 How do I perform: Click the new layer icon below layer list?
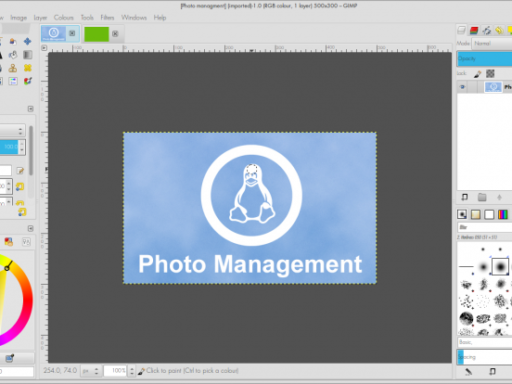(x=465, y=197)
